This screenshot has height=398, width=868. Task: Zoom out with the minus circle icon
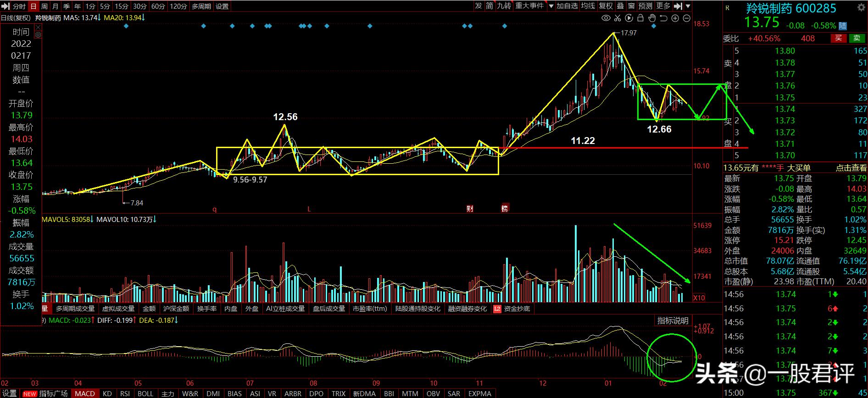tap(686, 18)
